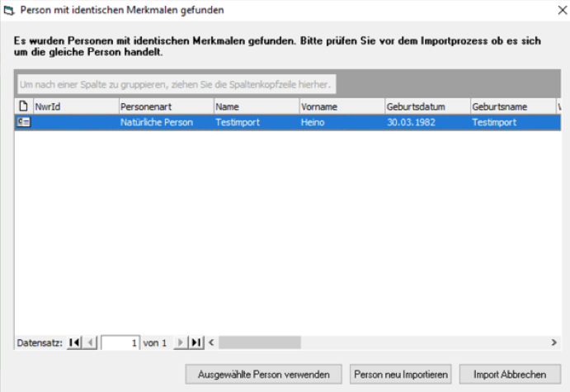The width and height of the screenshot is (570, 392).
Task: Sort by the Personenart column header
Action: click(165, 106)
